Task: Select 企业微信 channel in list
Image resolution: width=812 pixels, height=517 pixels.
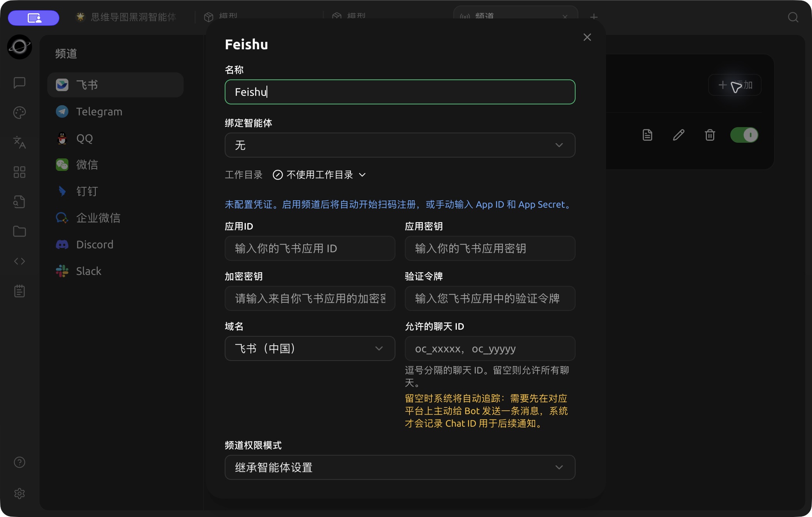Action: click(115, 218)
